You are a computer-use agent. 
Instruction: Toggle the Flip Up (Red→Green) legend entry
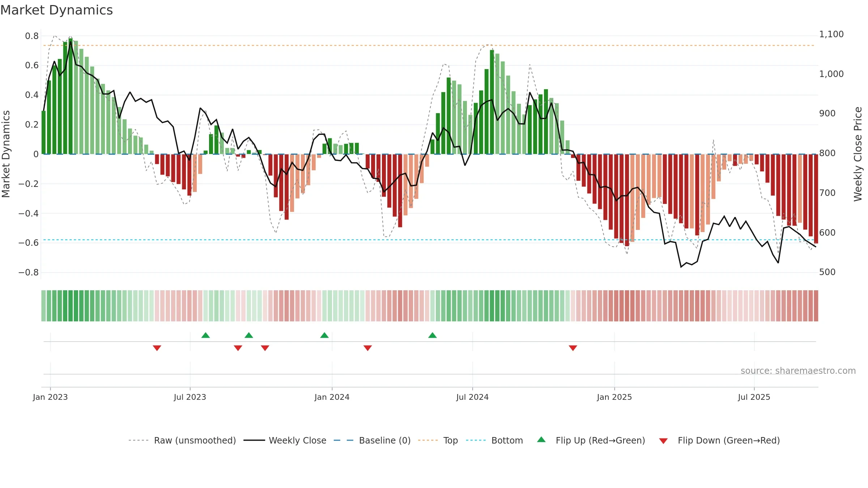tap(591, 440)
